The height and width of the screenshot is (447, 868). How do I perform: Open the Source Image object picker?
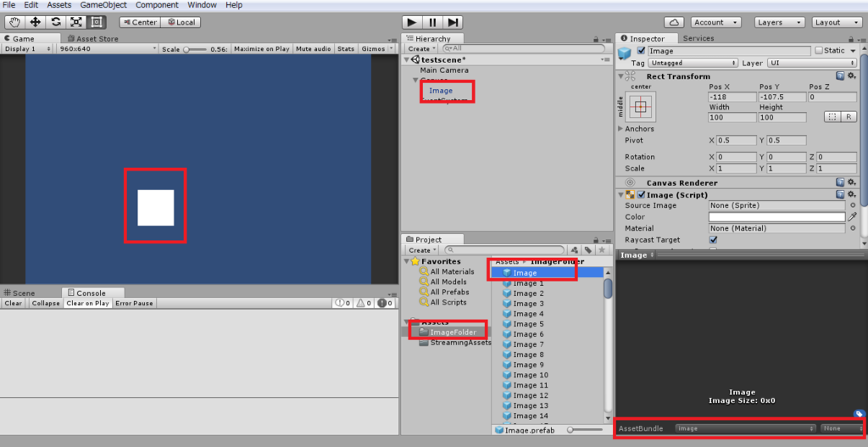[853, 205]
